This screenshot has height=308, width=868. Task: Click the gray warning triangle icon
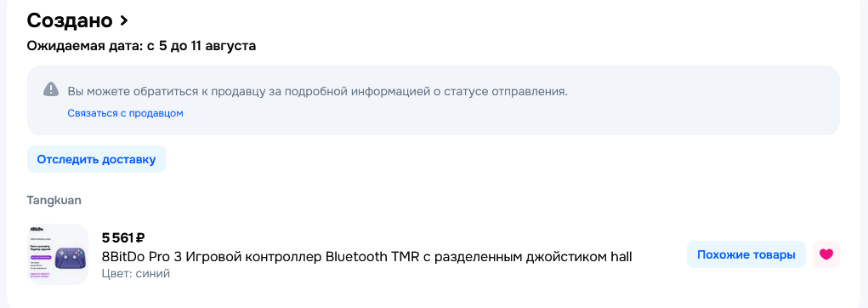point(51,89)
